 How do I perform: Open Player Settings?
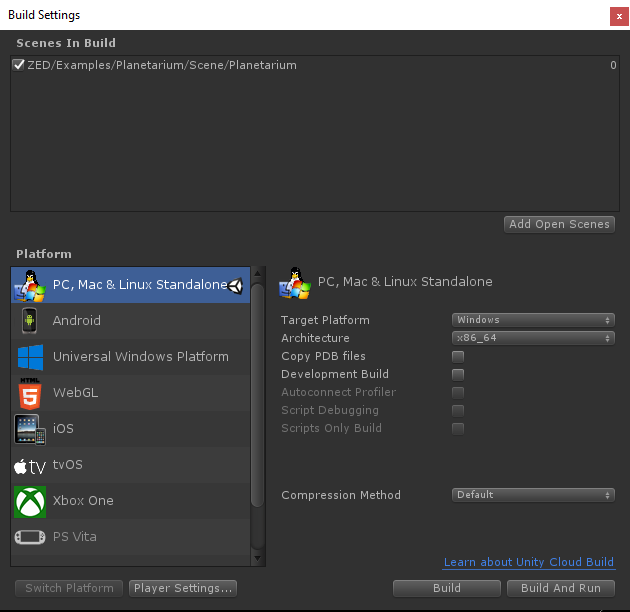coord(183,588)
